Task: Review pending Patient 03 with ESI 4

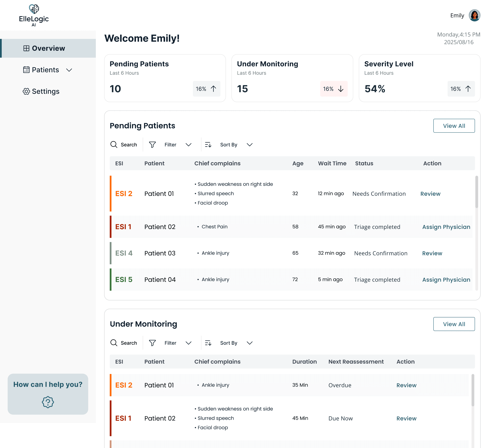Action: pyautogui.click(x=432, y=253)
